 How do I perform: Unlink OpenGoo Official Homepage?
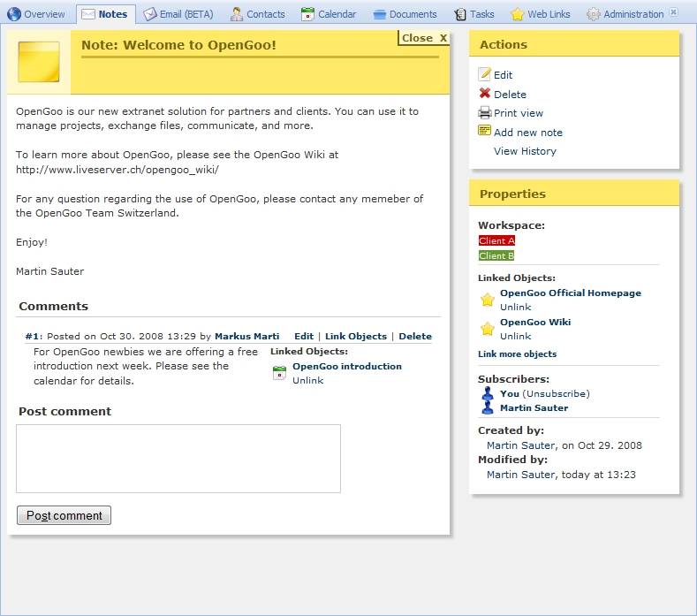(515, 308)
